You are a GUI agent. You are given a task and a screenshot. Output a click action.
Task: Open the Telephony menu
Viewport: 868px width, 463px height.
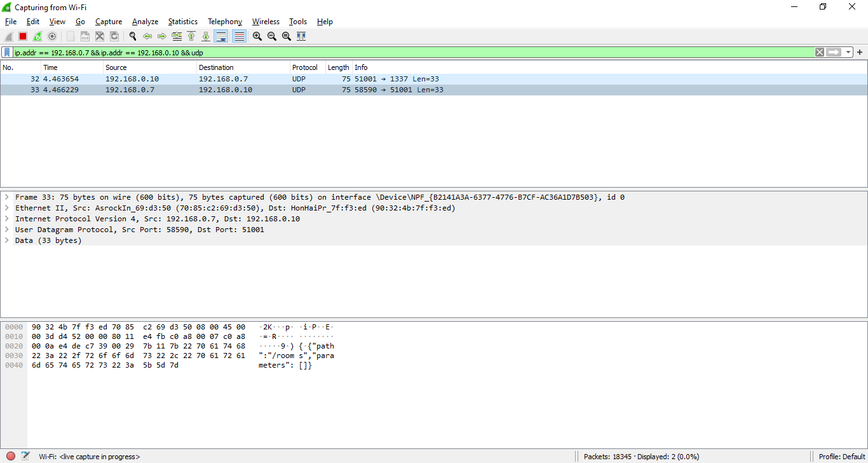point(224,21)
